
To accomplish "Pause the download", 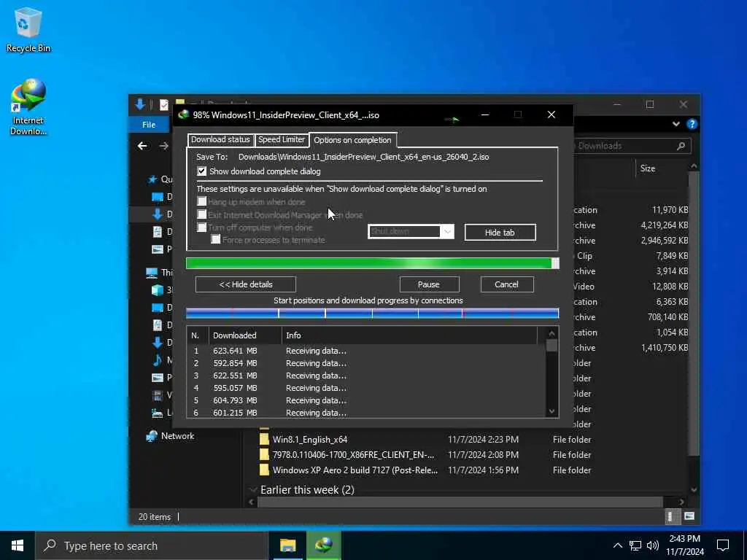I will coord(429,284).
